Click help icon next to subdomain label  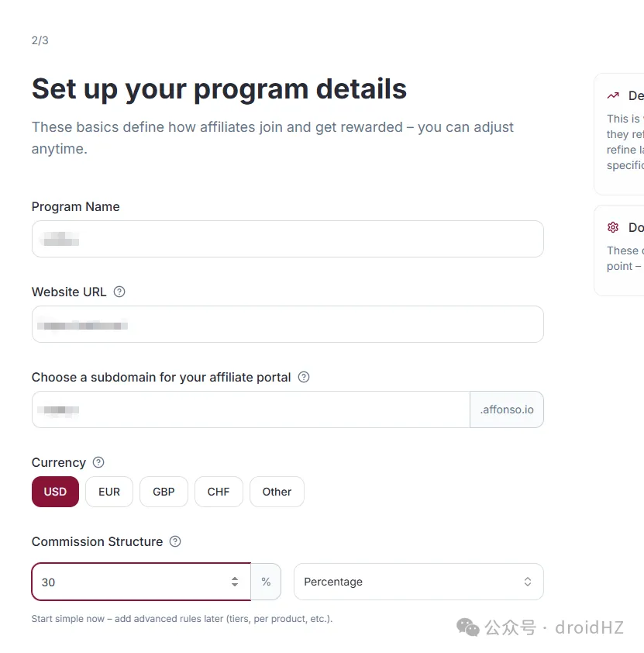click(x=304, y=378)
